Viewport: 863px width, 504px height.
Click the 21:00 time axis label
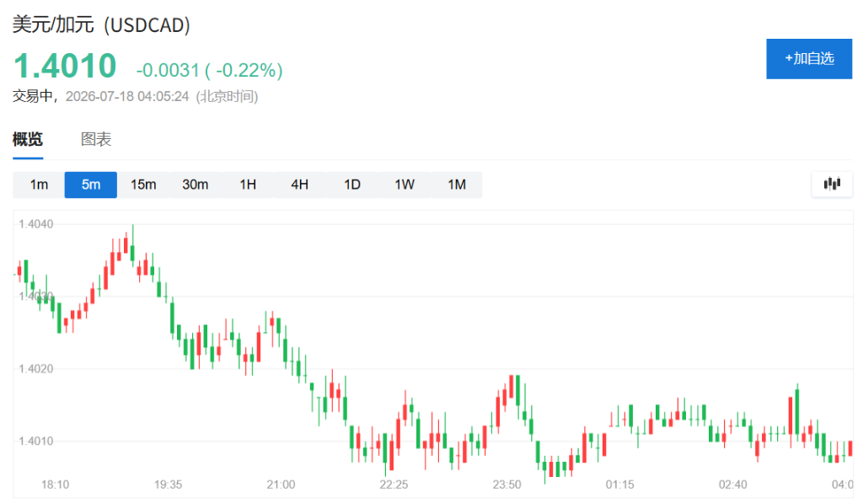pos(281,485)
